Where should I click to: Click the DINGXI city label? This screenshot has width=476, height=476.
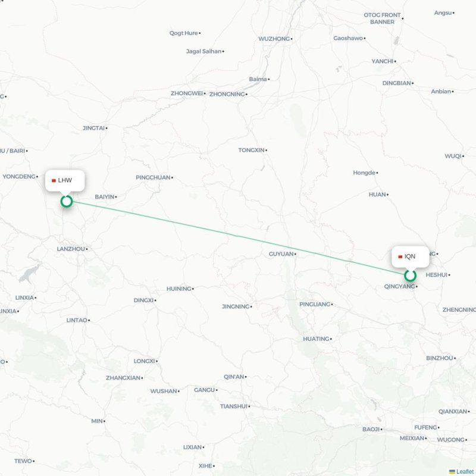tap(143, 300)
